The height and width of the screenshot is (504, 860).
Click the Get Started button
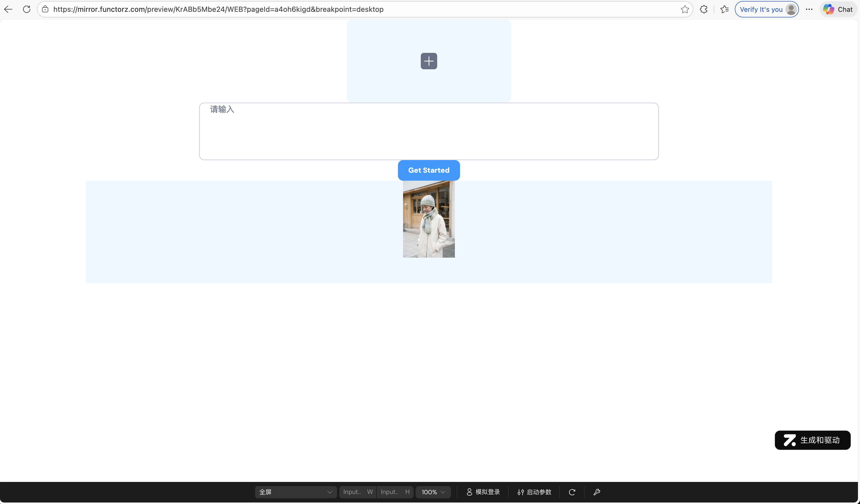(x=429, y=170)
